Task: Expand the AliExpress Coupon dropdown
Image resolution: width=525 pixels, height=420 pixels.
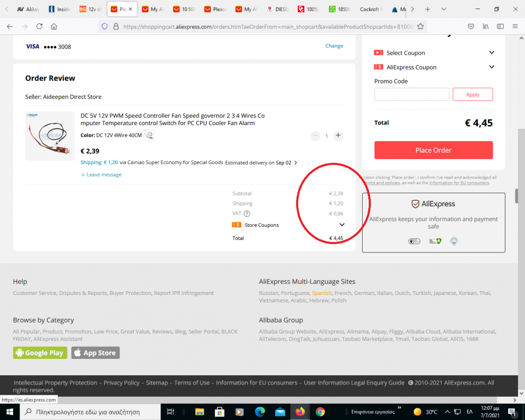Action: click(x=491, y=67)
